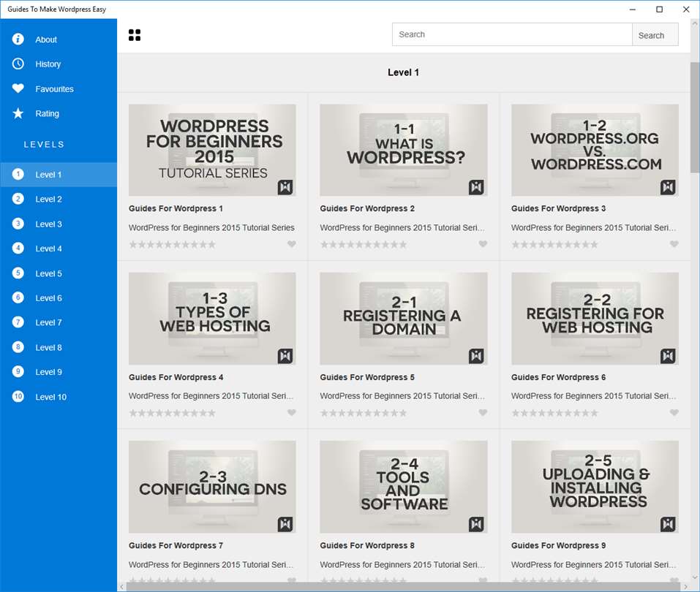The height and width of the screenshot is (592, 700).
Task: Open 2-5 Uploading & Installing WordPress thumbnail
Action: pyautogui.click(x=595, y=487)
